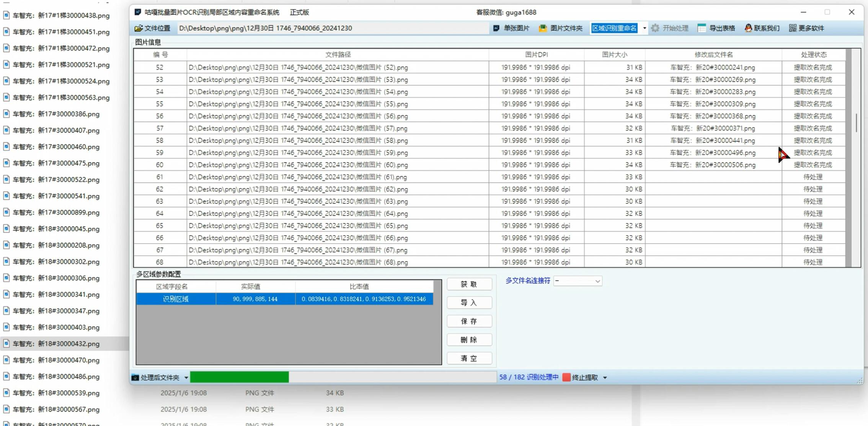The width and height of the screenshot is (868, 426).
Task: Click file icon of 新18#30000045.png
Action: pos(6,229)
